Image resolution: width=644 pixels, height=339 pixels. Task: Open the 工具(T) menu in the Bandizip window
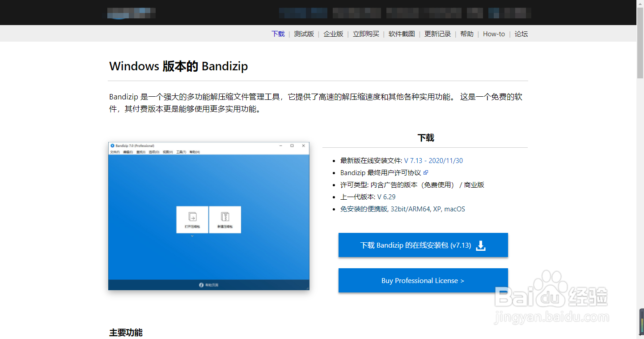click(x=180, y=152)
